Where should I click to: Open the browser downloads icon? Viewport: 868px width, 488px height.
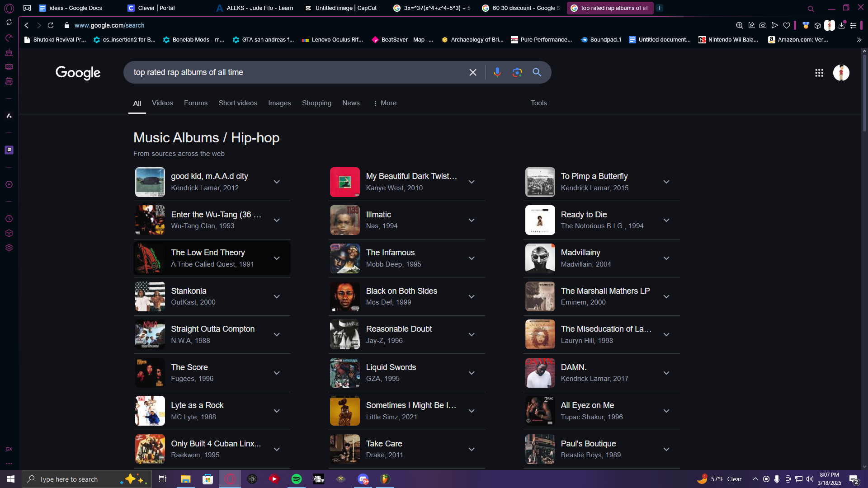841,25
